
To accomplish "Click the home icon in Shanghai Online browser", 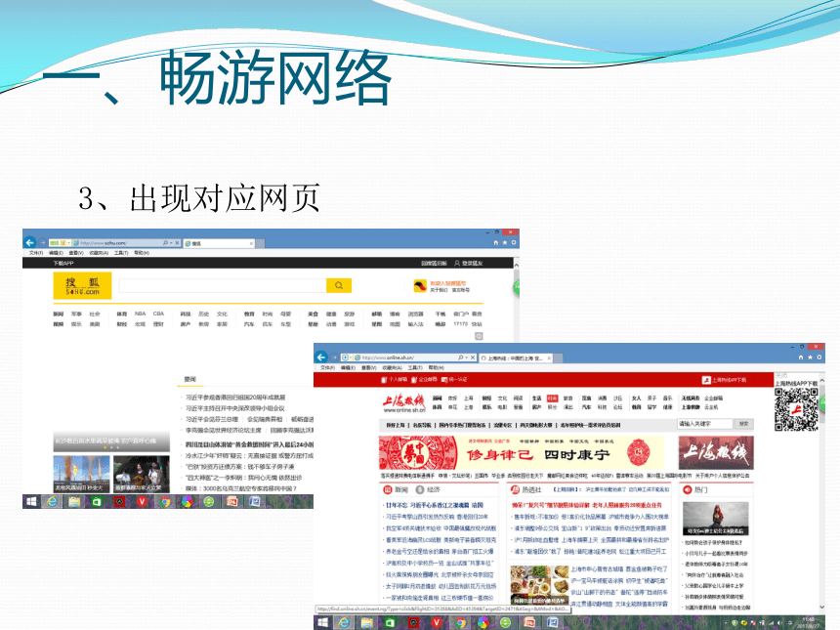I will pyautogui.click(x=801, y=357).
